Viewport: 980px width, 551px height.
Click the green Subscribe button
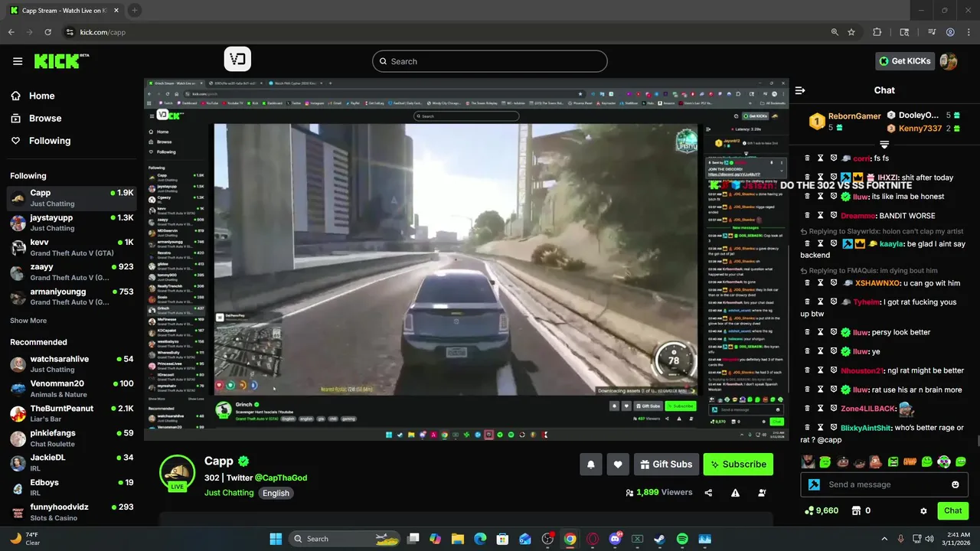coord(738,465)
